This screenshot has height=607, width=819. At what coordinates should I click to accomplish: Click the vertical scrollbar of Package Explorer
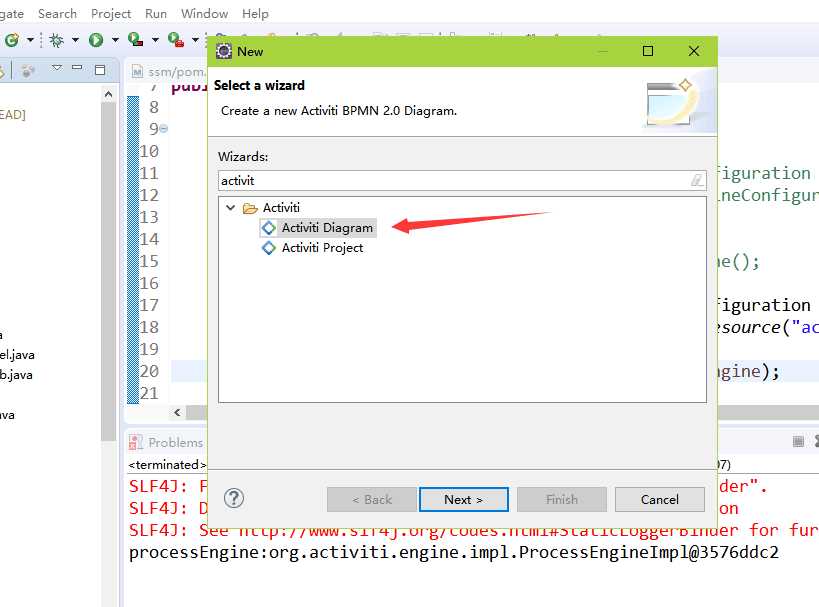coord(108,272)
